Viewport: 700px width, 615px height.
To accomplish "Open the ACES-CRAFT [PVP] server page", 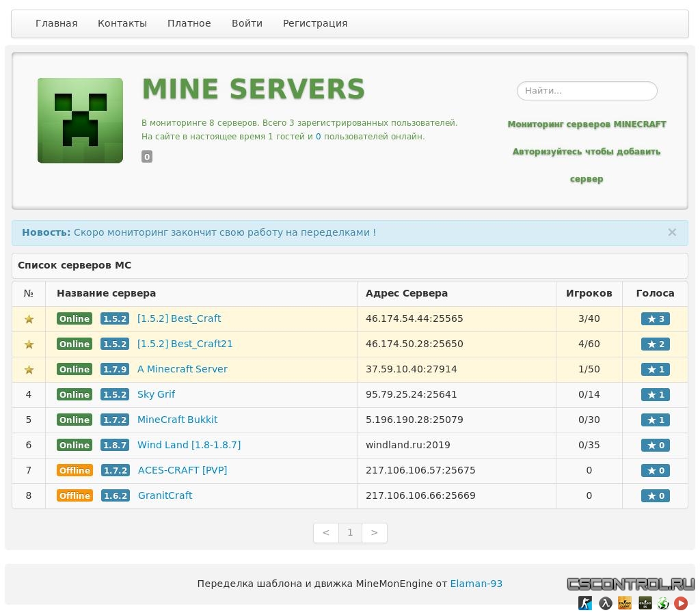I will tap(182, 470).
